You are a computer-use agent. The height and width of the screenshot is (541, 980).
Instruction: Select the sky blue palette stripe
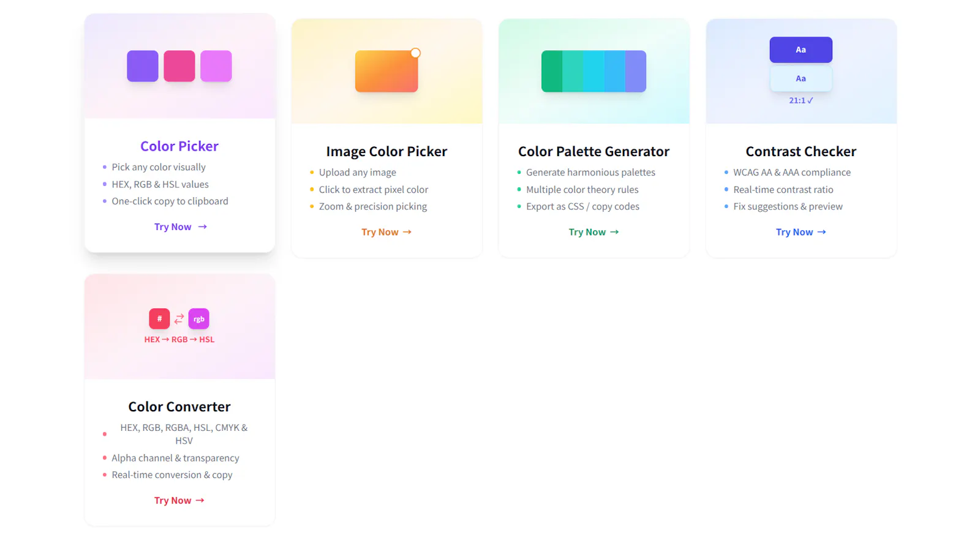click(615, 71)
